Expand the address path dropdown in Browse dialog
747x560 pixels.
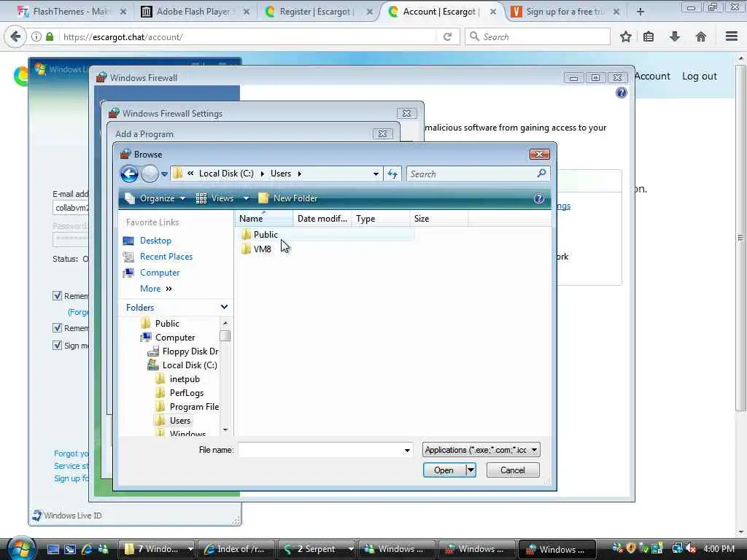point(376,174)
